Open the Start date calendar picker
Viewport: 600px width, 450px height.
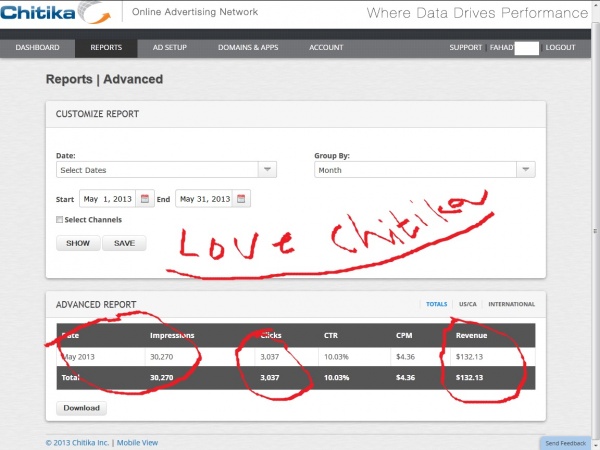145,199
